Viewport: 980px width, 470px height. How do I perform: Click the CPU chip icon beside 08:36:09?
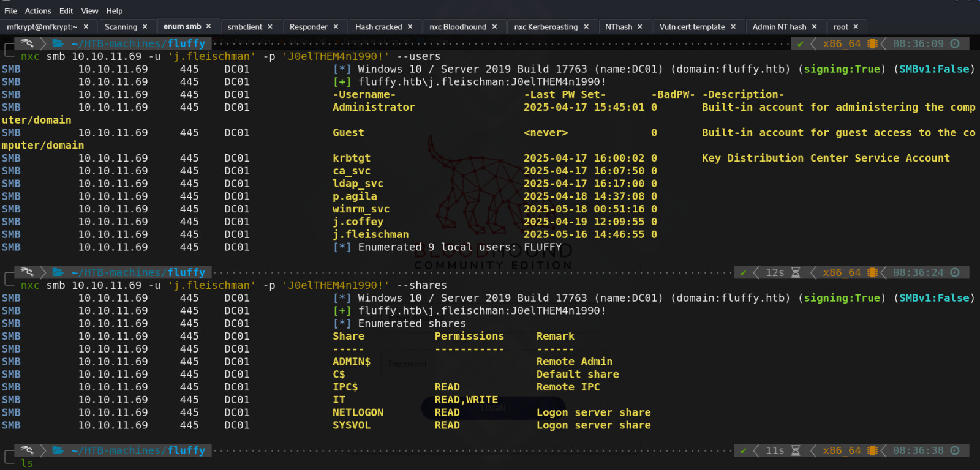point(873,43)
